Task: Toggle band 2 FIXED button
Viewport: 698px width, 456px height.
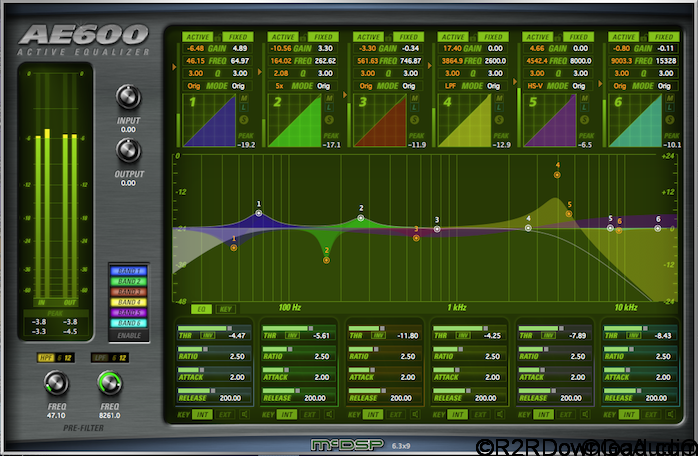Action: 324,37
